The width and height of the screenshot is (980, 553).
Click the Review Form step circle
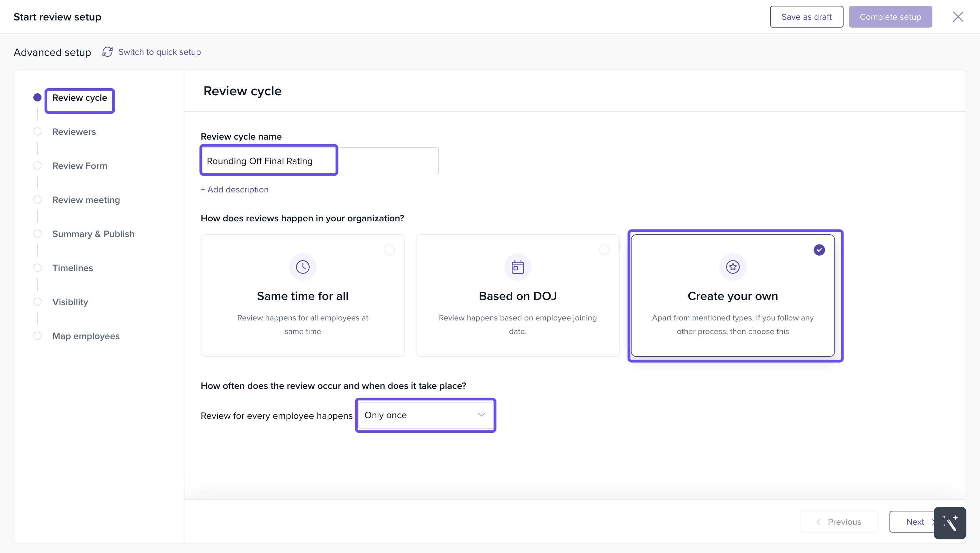37,165
